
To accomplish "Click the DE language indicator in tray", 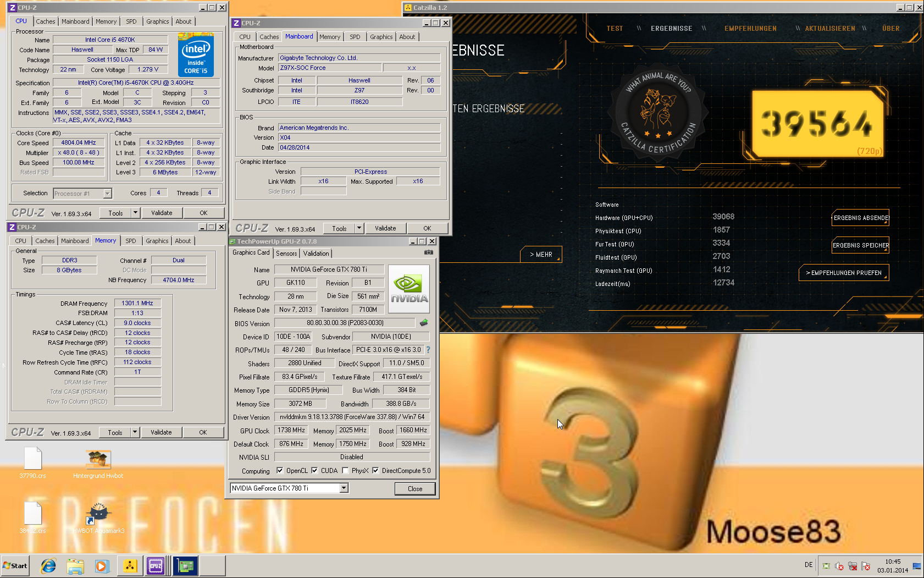I will 809,565.
